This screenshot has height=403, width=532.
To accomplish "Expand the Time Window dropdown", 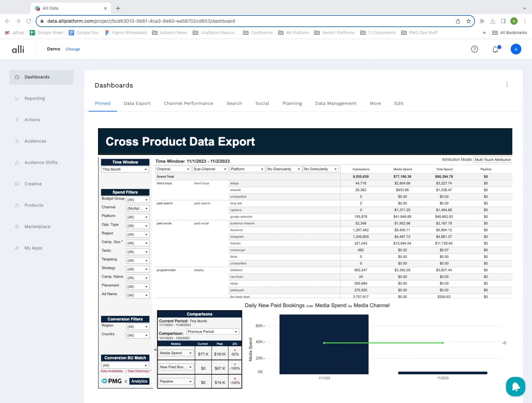I will [x=125, y=169].
